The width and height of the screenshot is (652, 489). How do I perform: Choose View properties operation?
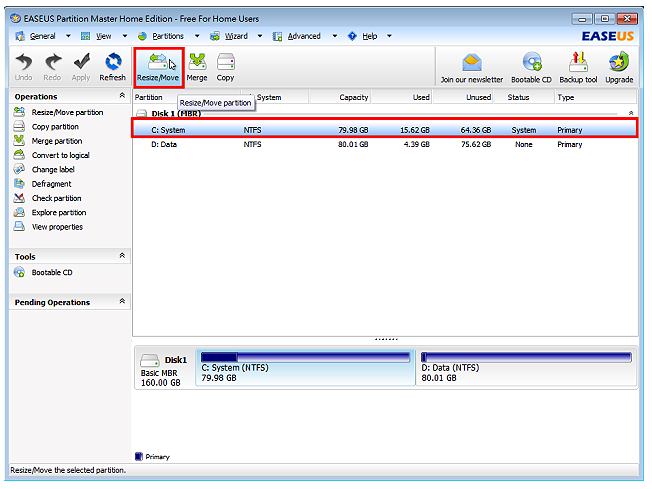click(57, 227)
